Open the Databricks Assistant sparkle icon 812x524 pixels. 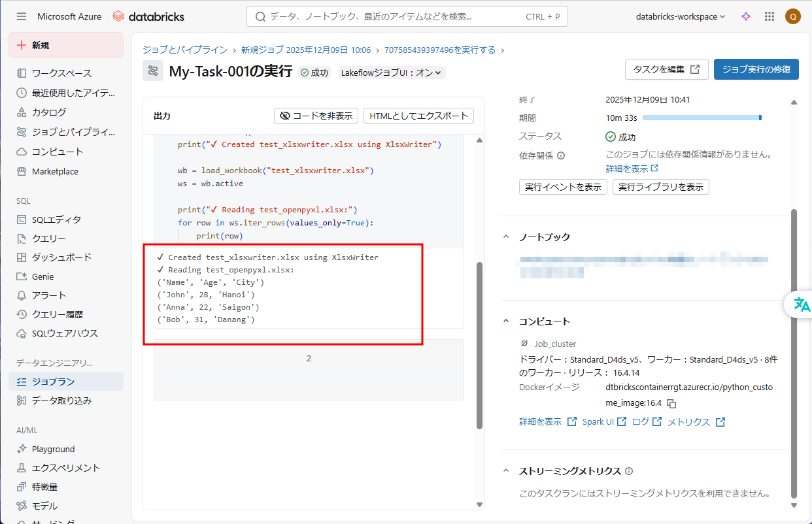pos(746,16)
